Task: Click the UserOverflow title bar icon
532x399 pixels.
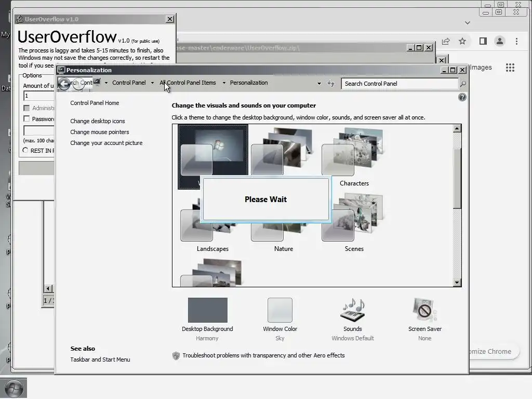Action: tap(20, 19)
